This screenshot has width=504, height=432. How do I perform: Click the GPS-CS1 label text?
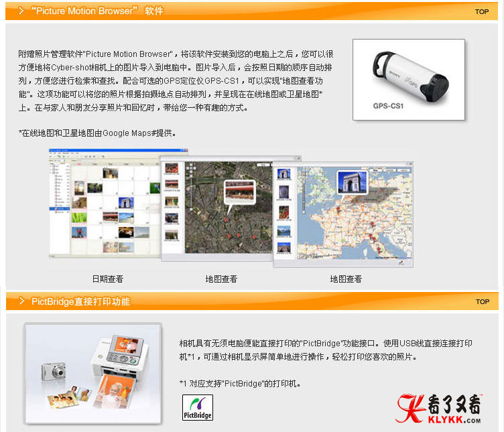(388, 106)
